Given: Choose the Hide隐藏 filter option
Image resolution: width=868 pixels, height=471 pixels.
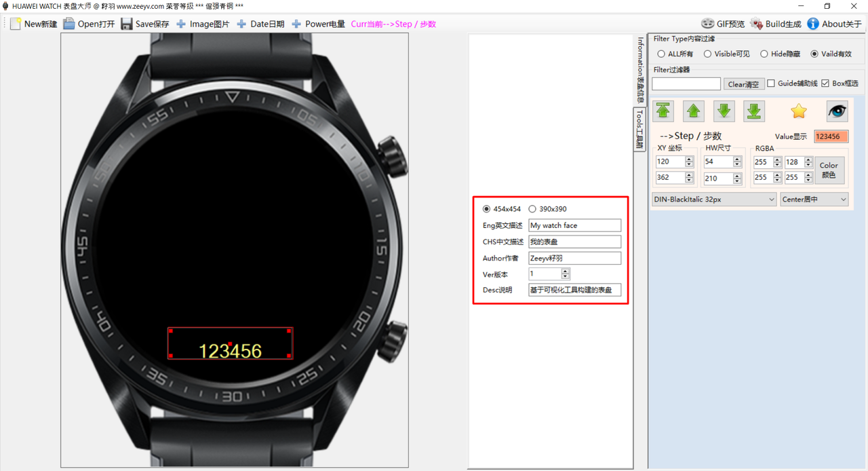Looking at the screenshot, I should pyautogui.click(x=780, y=54).
